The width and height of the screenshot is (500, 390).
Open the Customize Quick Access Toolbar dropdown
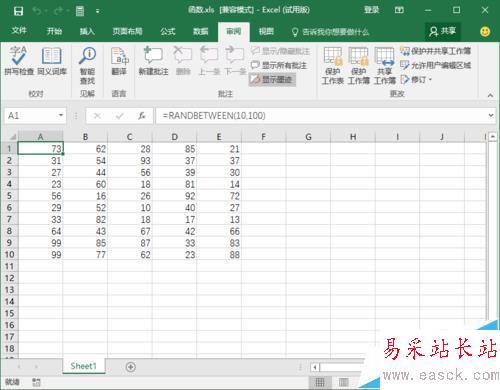click(97, 11)
